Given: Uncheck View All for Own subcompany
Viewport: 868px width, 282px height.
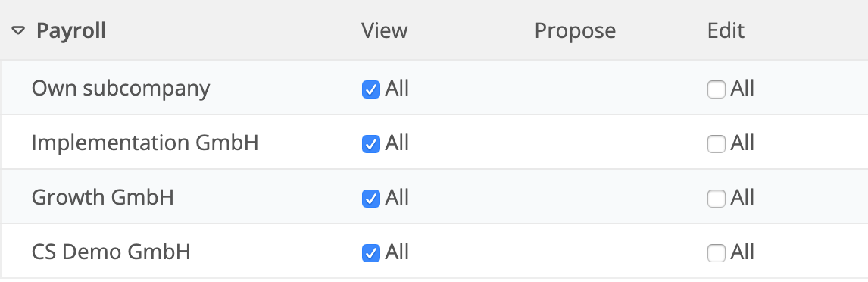Looking at the screenshot, I should [371, 89].
